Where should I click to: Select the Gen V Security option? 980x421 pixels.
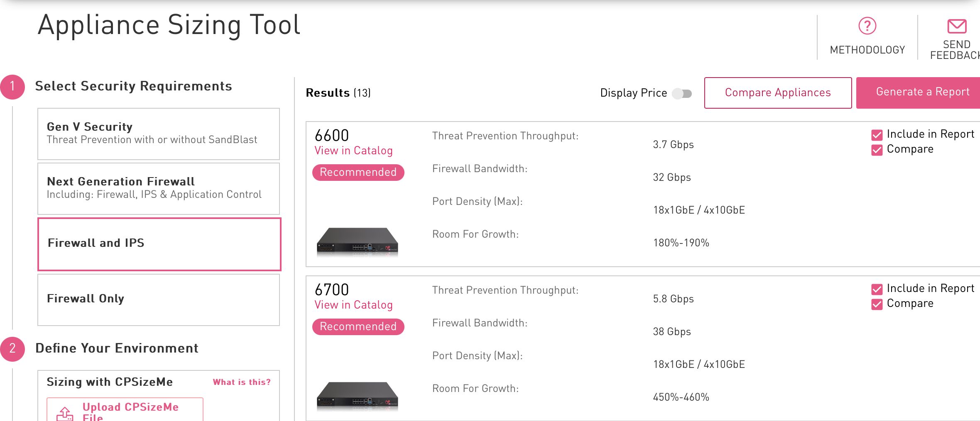158,134
